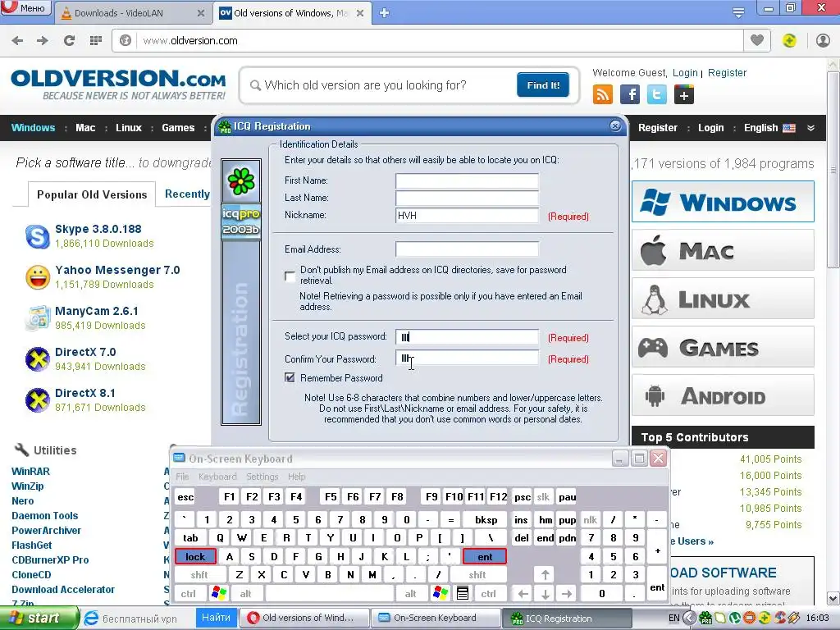
Task: Click the ICQ flower logo in registration dialog
Action: (241, 181)
